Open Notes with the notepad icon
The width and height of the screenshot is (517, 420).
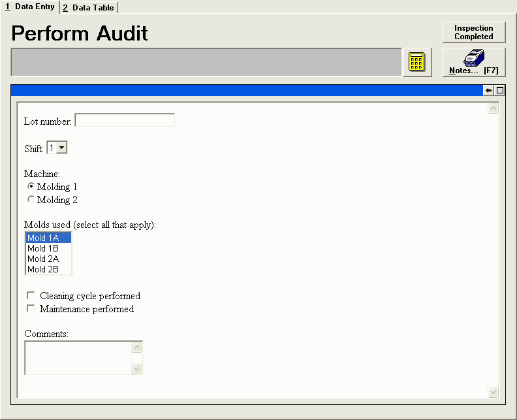click(474, 62)
